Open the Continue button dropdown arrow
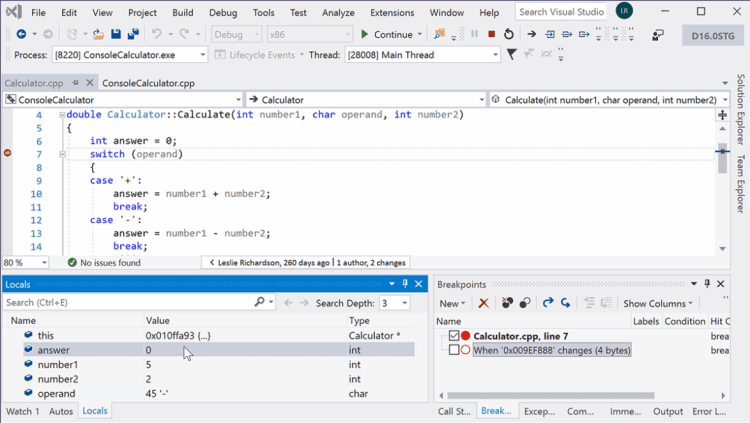 [419, 34]
